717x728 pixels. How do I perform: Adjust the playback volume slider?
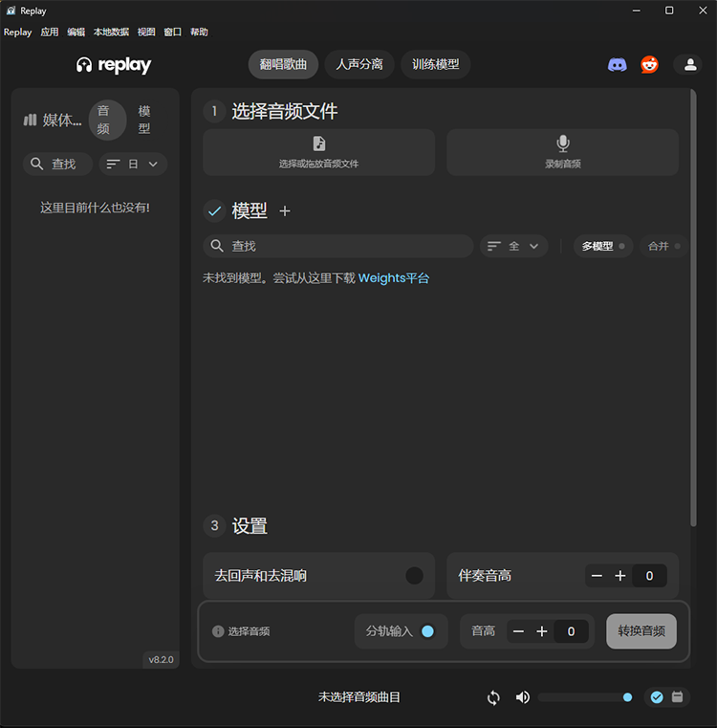582,697
